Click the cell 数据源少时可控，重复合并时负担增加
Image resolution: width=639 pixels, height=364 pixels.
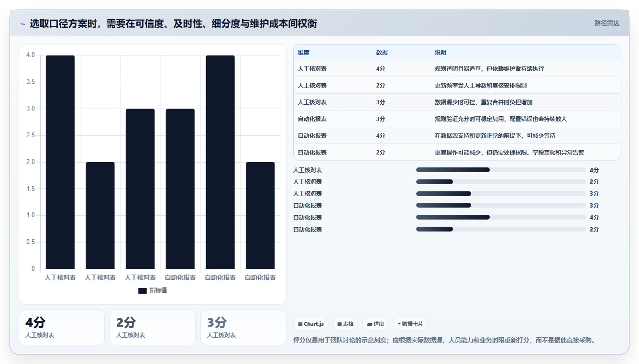tap(484, 102)
